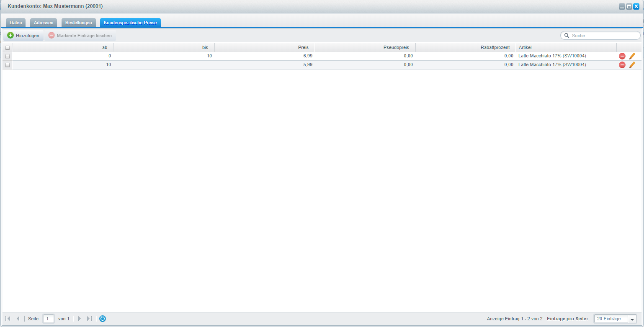Sort by the Preis column header
The width and height of the screenshot is (644, 327).
(x=265, y=47)
